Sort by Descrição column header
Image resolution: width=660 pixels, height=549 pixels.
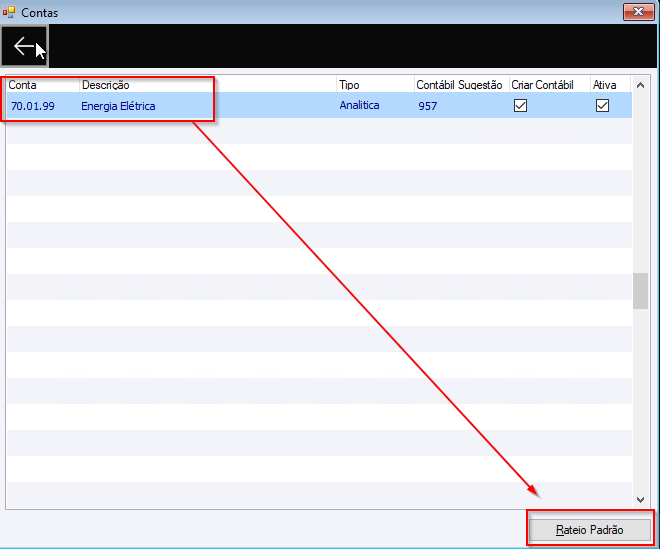click(x=208, y=85)
